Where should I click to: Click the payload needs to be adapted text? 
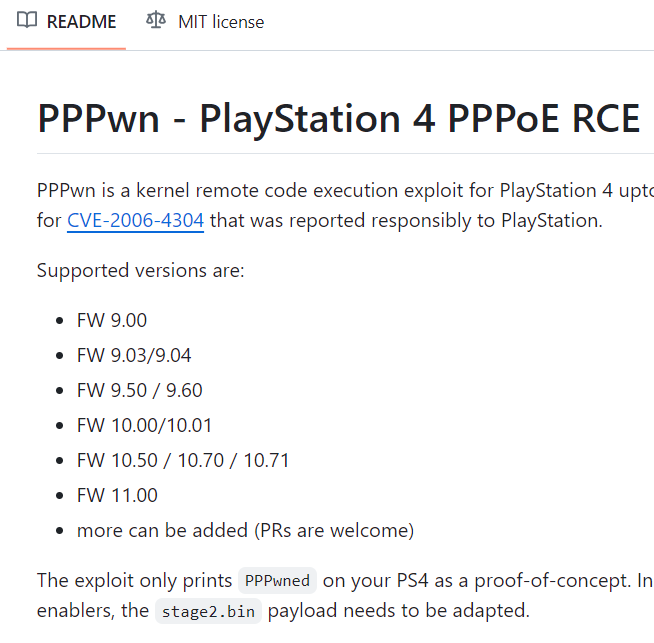coord(398,611)
